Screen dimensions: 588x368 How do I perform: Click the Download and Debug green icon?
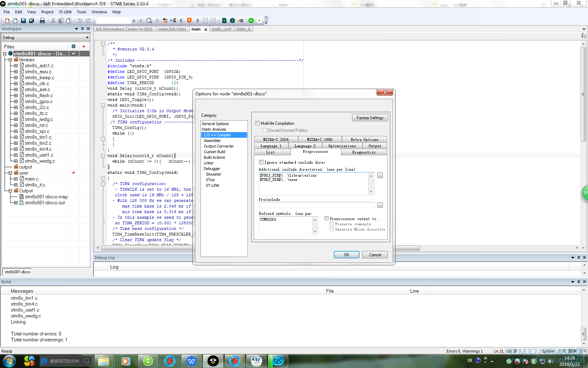point(251,21)
